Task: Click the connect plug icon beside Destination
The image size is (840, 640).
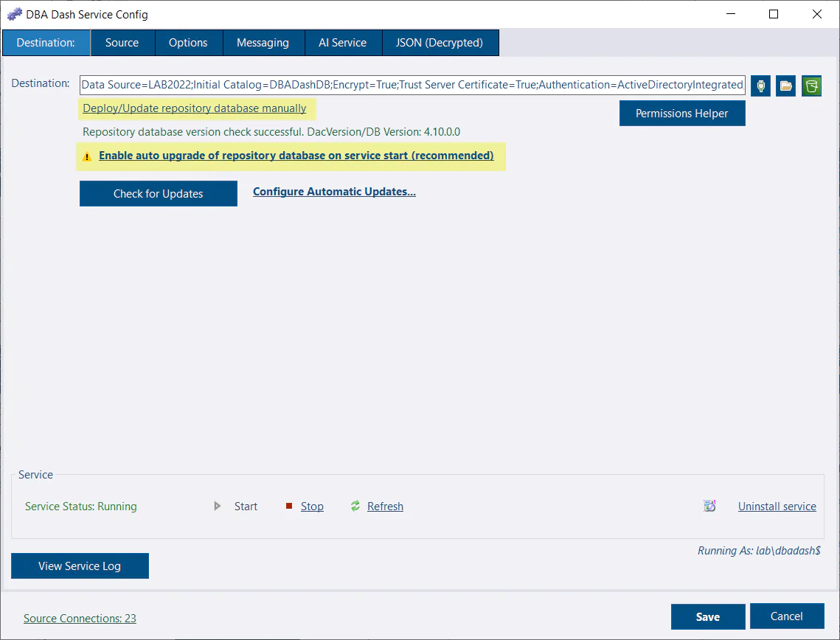Action: click(x=760, y=86)
